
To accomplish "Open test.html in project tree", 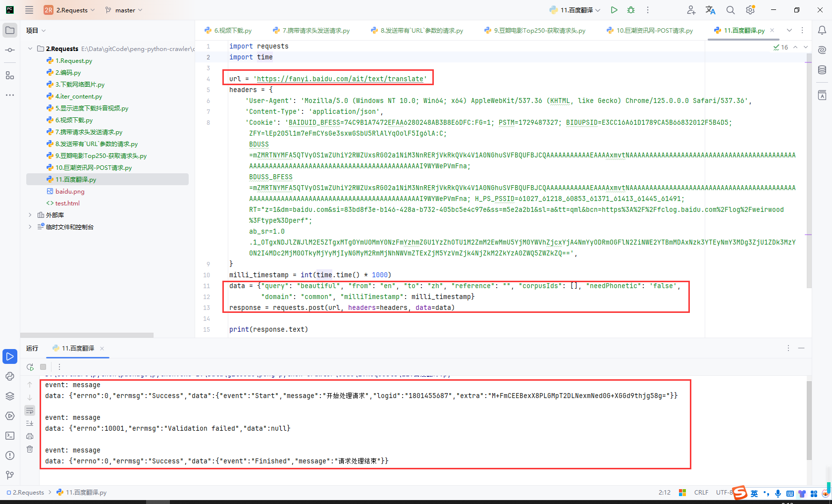I will click(x=67, y=203).
